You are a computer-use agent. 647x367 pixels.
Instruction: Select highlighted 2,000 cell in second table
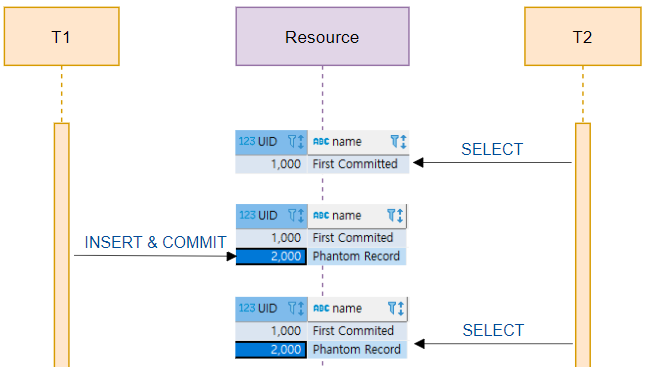click(x=271, y=256)
